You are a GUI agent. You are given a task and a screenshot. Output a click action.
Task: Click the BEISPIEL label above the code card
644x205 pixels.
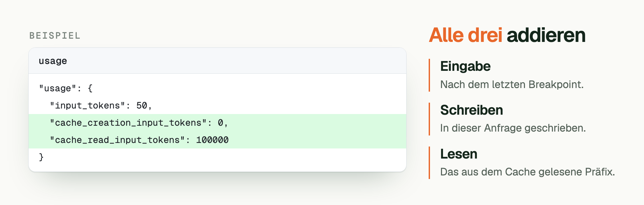[x=55, y=36]
